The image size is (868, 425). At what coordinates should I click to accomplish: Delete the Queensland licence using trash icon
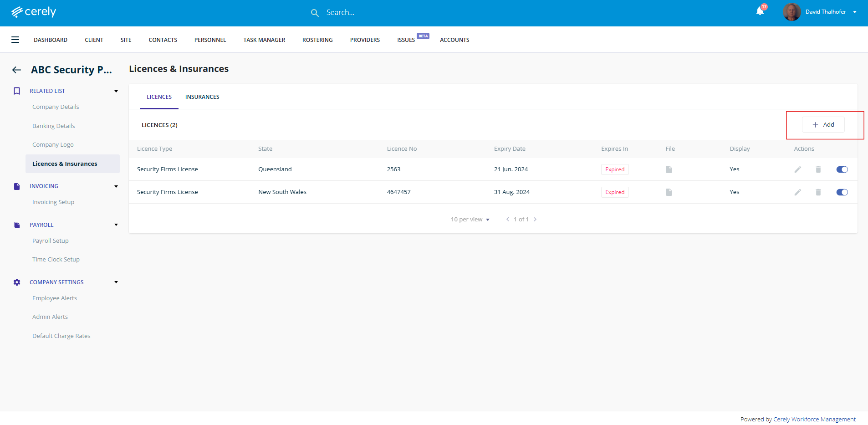pos(818,169)
